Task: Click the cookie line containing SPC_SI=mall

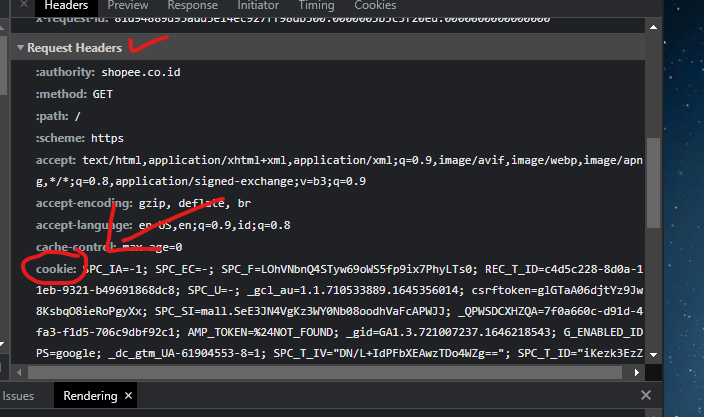Action: pyautogui.click(x=339, y=312)
